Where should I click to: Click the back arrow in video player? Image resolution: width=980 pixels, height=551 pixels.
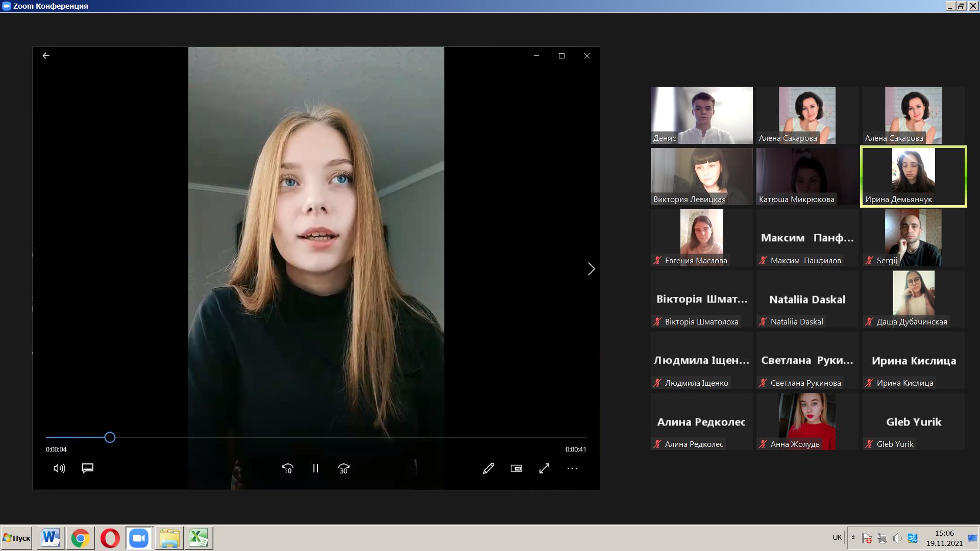tap(46, 56)
